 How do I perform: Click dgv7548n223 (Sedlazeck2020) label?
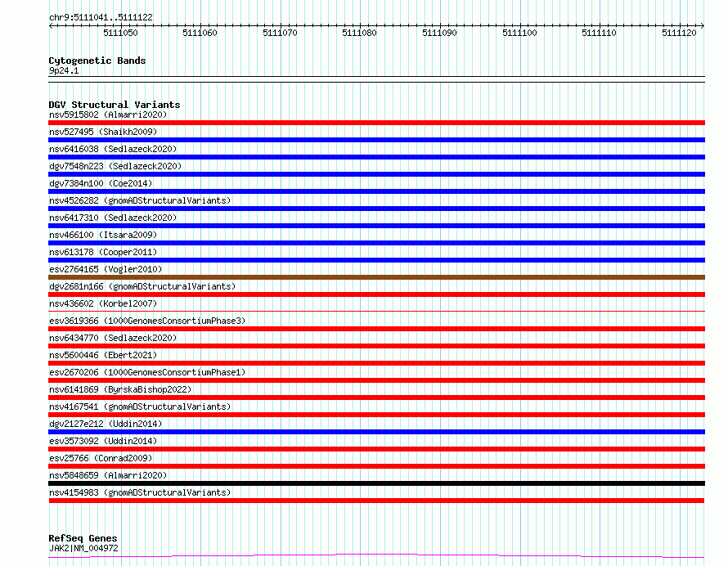point(115,166)
